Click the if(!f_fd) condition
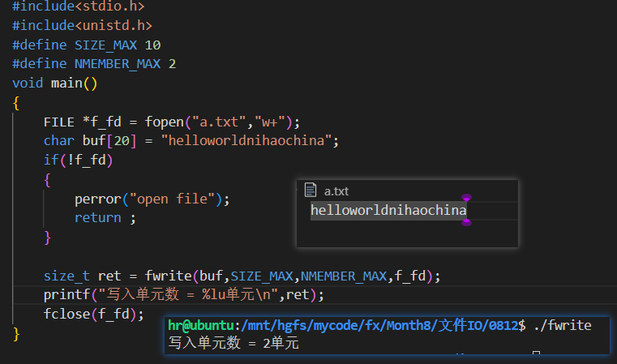This screenshot has width=617, height=364. pyautogui.click(x=79, y=160)
